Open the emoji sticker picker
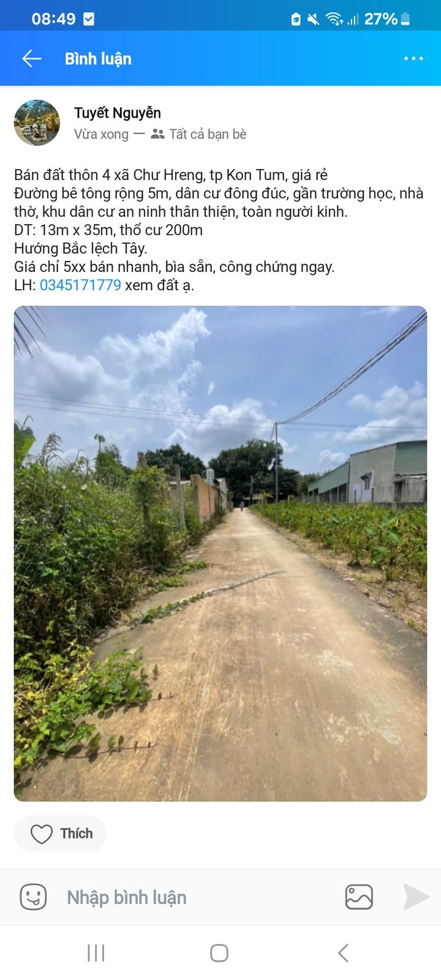441x980 pixels. pyautogui.click(x=33, y=897)
